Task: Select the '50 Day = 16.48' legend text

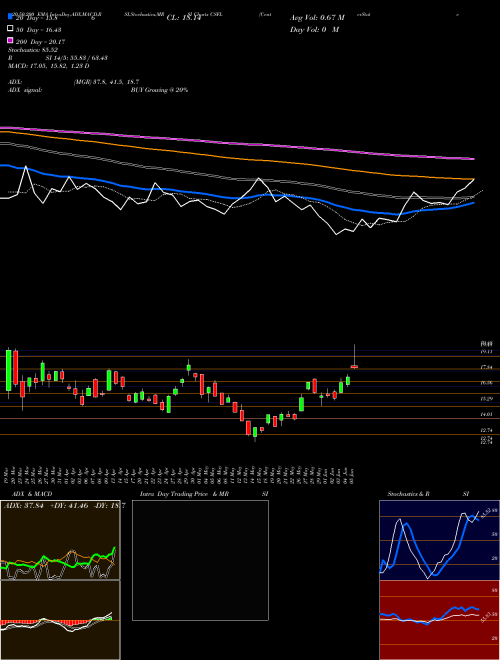Action: [x=38, y=29]
